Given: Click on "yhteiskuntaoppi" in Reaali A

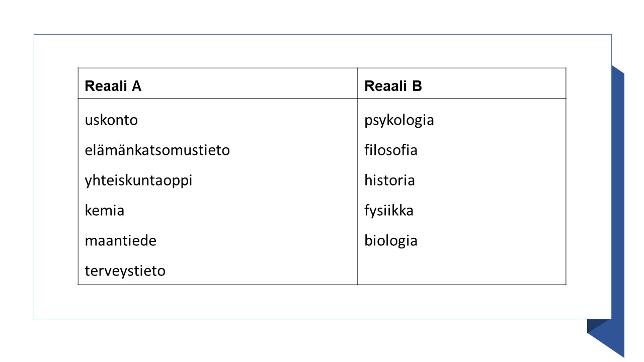Looking at the screenshot, I should [138, 180].
